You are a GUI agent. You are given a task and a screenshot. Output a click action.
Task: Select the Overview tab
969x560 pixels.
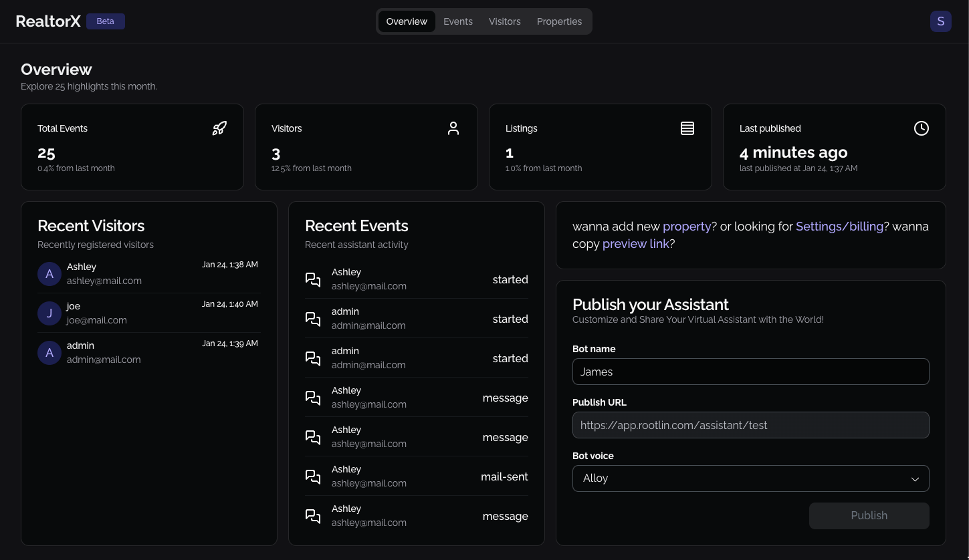pyautogui.click(x=407, y=21)
